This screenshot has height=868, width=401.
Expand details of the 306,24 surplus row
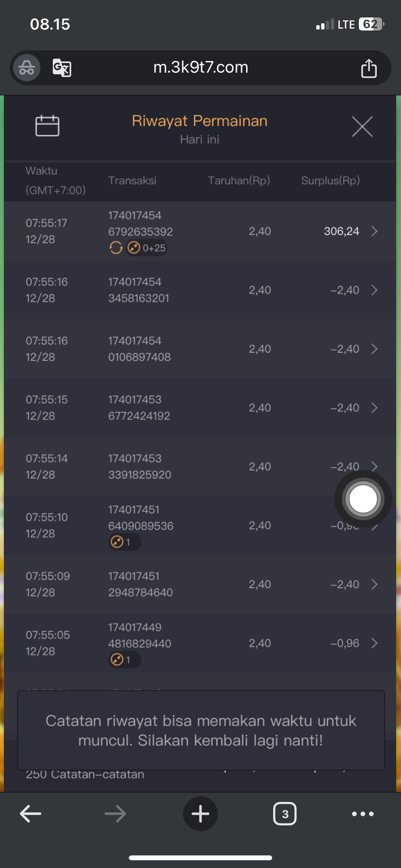374,232
